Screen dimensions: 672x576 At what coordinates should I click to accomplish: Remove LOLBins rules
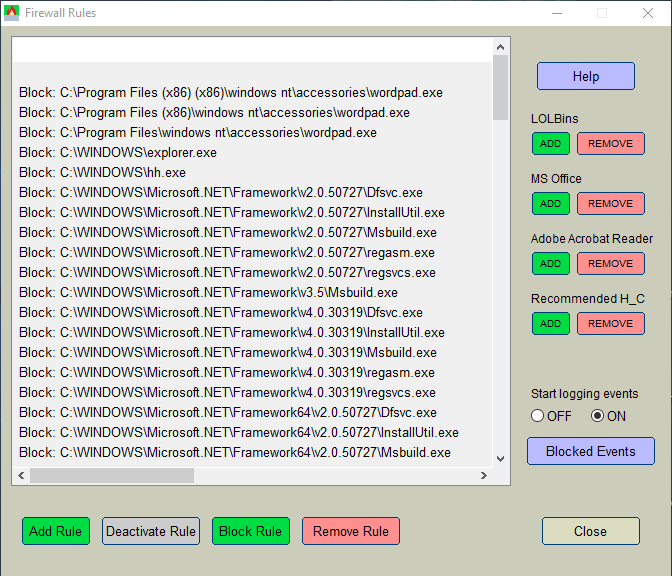pyautogui.click(x=610, y=144)
